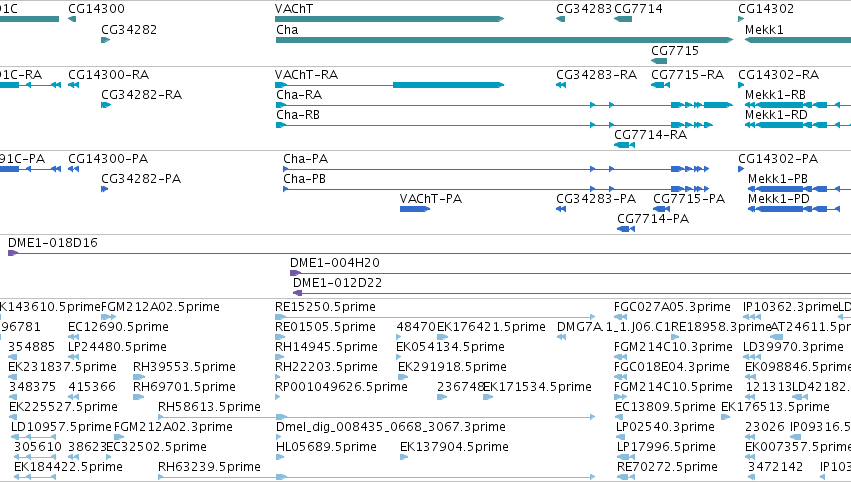This screenshot has height=482, width=851.
Task: Click the CG14300 gene arrow glyph
Action: pyautogui.click(x=72, y=19)
